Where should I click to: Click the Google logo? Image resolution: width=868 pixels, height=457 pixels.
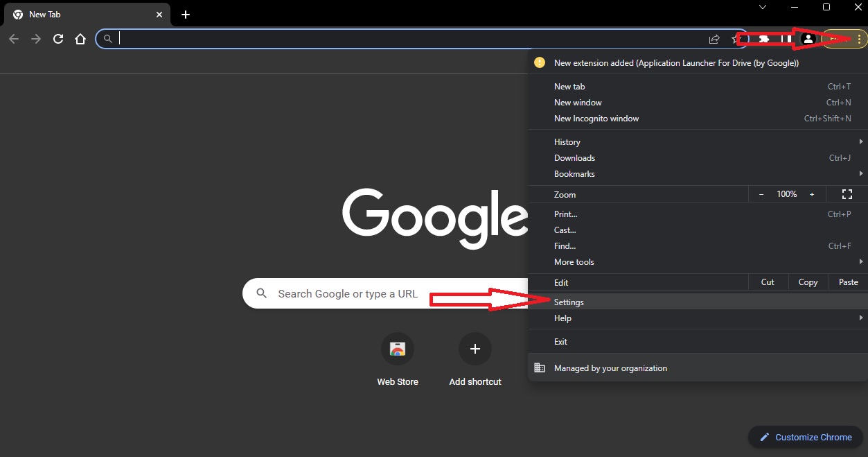(x=435, y=218)
